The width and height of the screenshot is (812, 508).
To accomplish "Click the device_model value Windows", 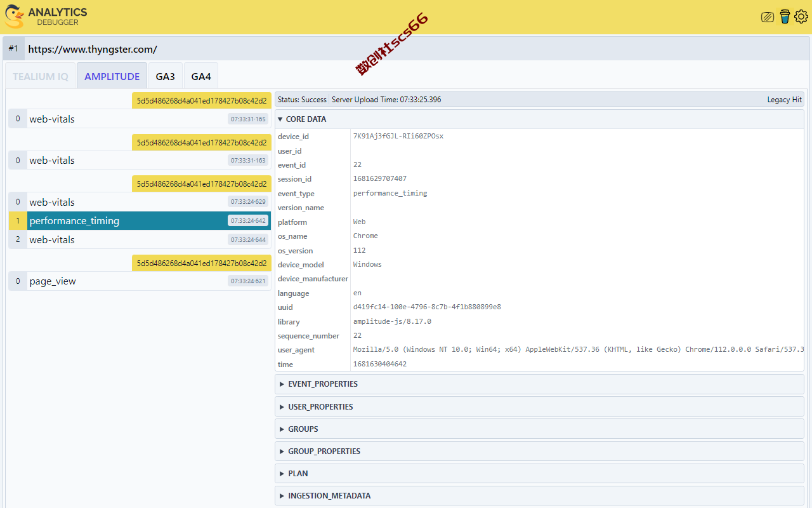I will (367, 264).
